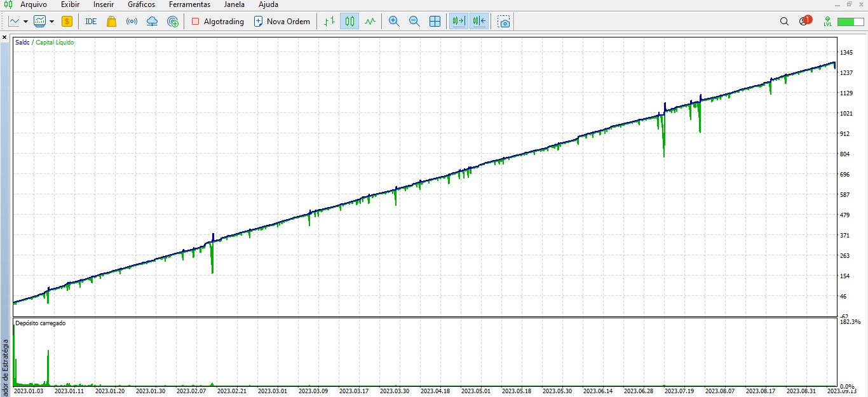This screenshot has width=868, height=397.
Task: Switch chart to candlesticks mode
Action: pos(349,21)
